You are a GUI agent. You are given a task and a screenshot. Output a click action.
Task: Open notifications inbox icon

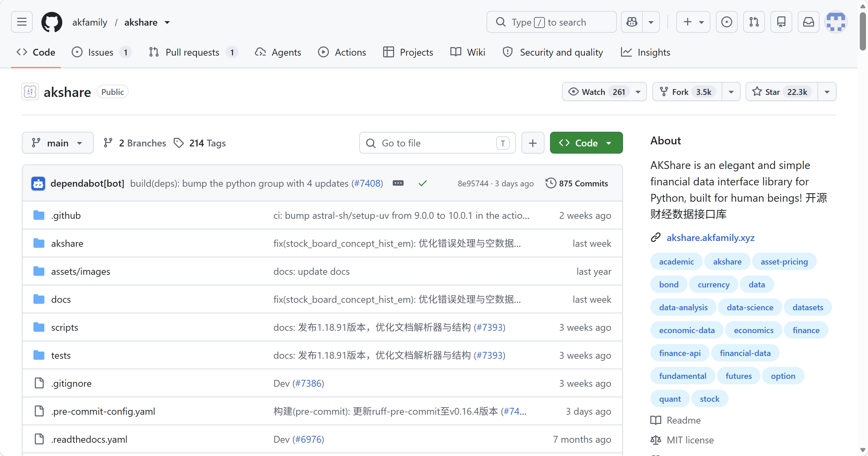tap(809, 22)
